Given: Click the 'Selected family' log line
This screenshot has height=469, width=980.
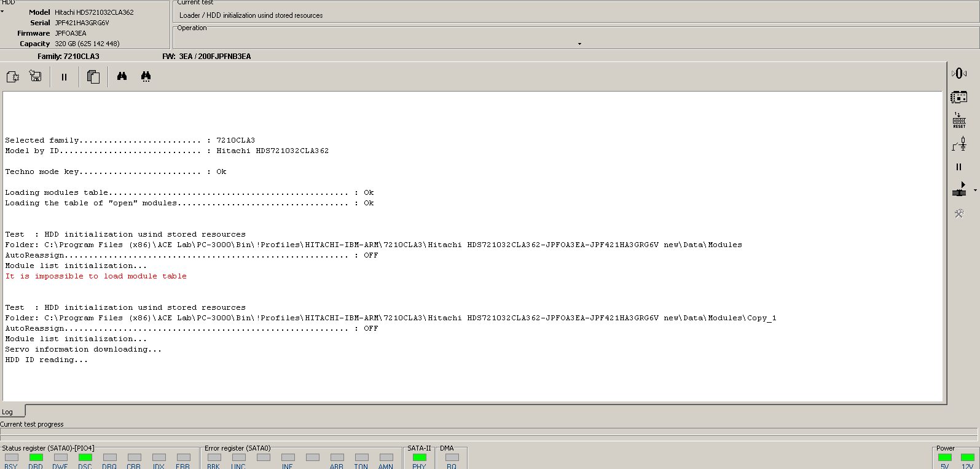Looking at the screenshot, I should [130, 140].
